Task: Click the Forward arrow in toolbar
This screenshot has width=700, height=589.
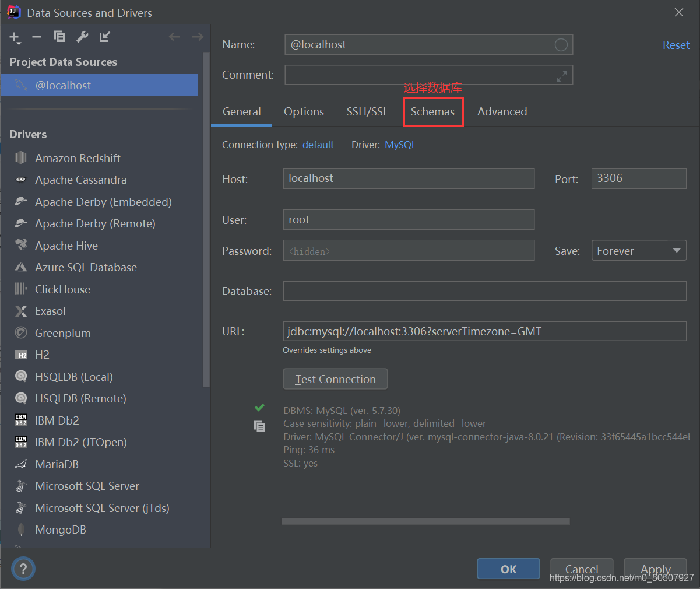Action: (x=198, y=37)
